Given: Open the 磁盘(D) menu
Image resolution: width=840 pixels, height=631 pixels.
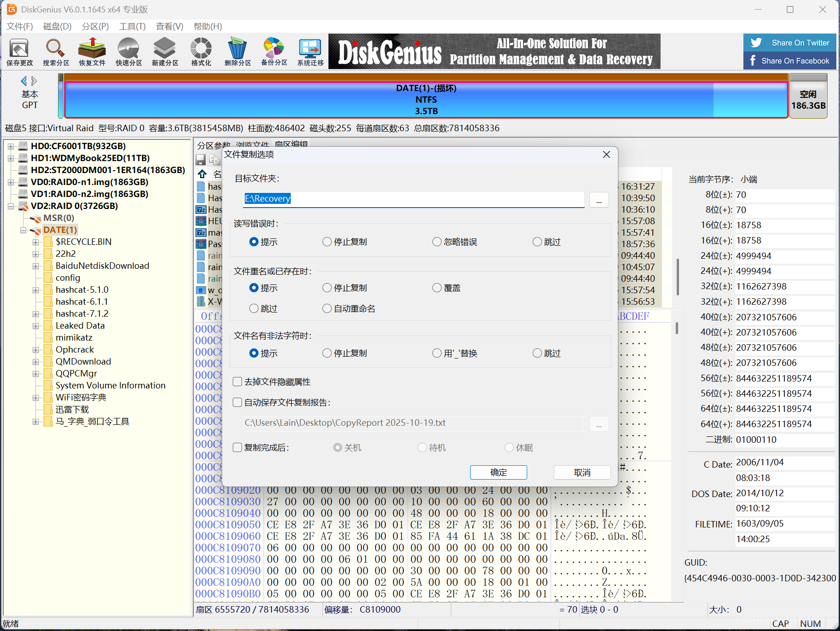Looking at the screenshot, I should pos(57,26).
